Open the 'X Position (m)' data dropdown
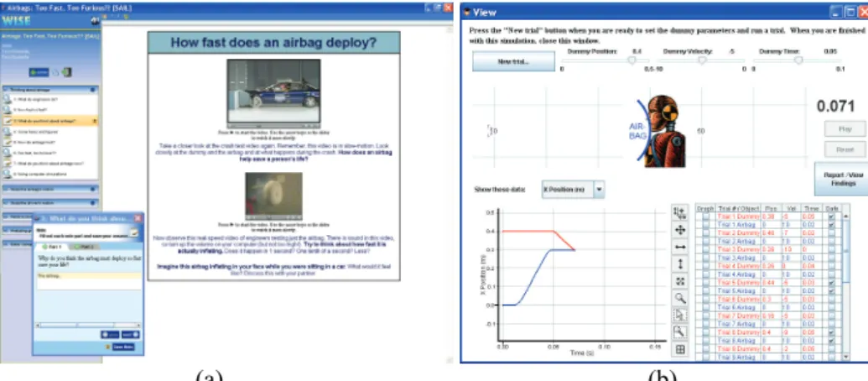Viewport: 868px width, 381px height. [573, 190]
